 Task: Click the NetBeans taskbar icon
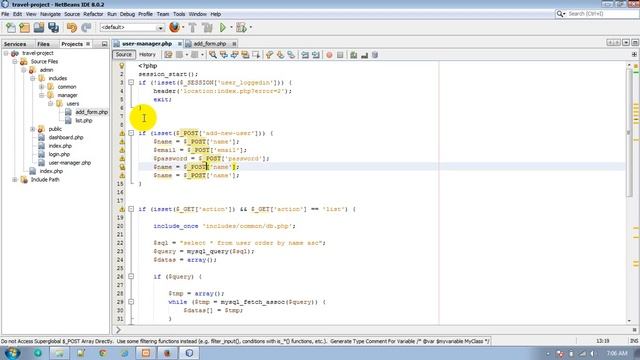coord(189,353)
